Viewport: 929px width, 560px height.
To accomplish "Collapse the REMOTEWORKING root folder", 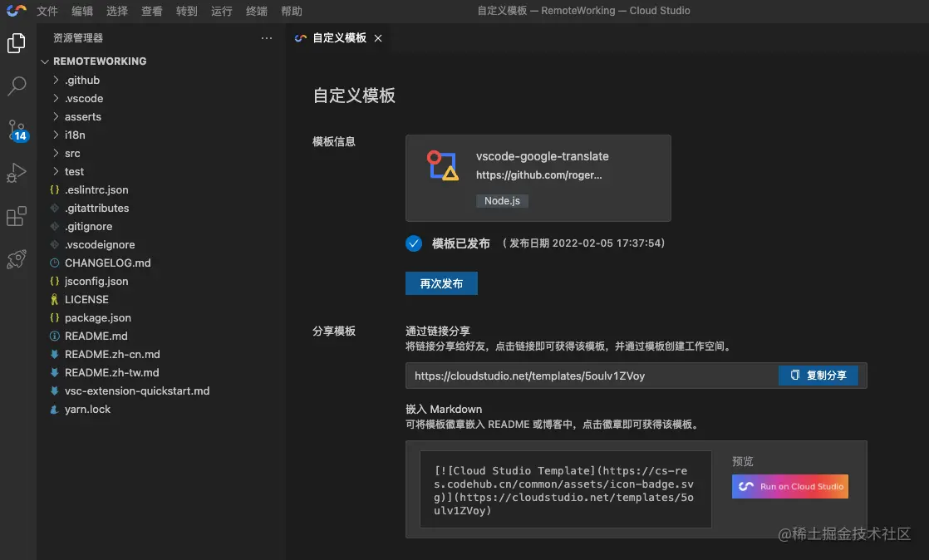I will [44, 61].
